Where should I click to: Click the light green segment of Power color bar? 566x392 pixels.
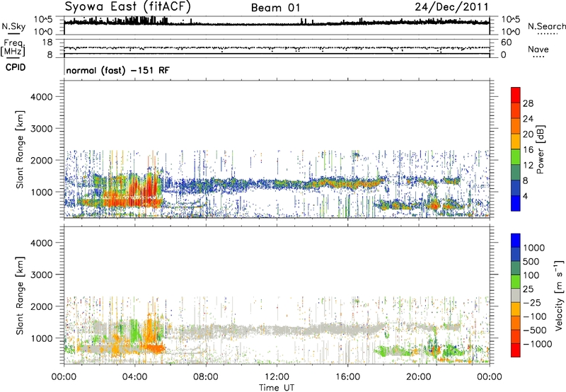click(516, 156)
